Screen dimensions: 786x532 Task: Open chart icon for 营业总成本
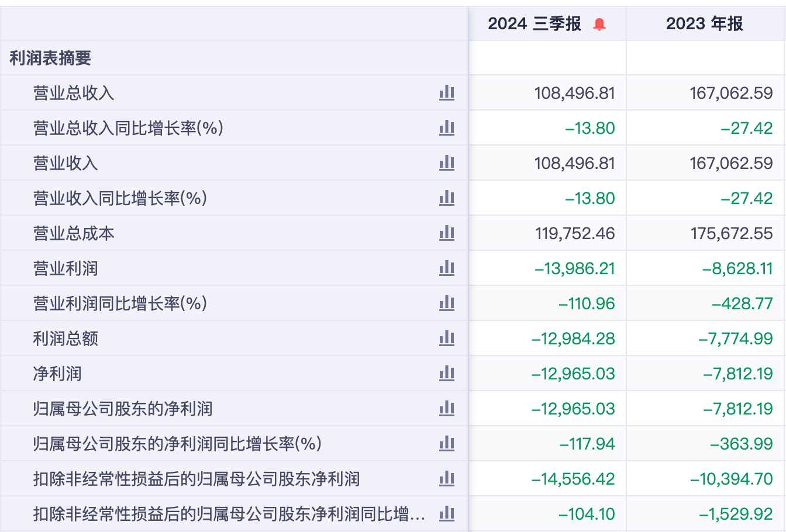[447, 233]
